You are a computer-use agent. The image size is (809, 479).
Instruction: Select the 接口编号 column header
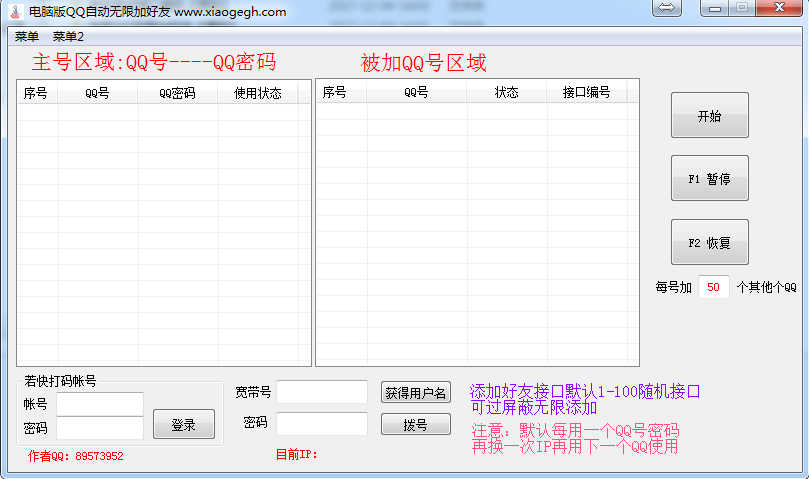coord(587,92)
